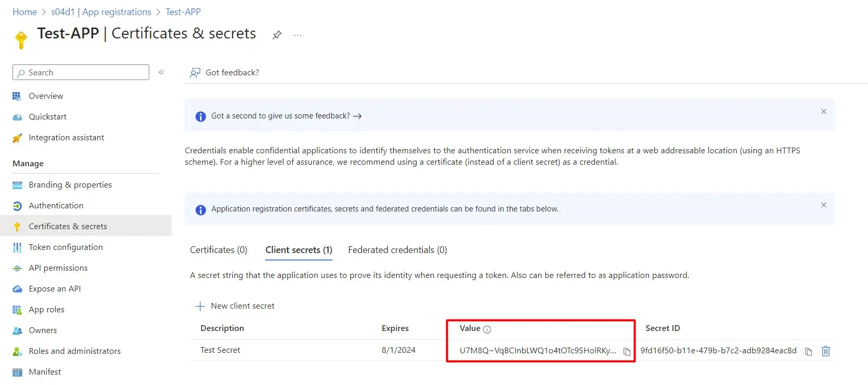Click Got feedback? button

click(224, 73)
